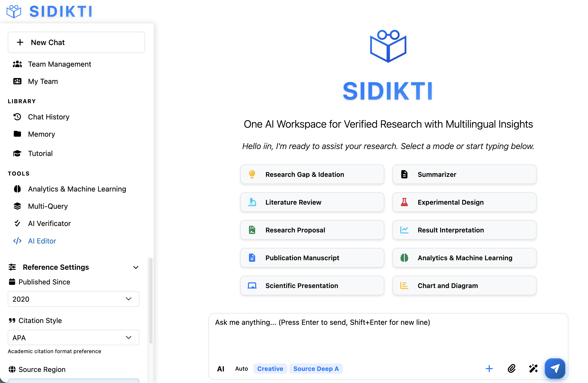Open the Citation Style APA dropdown
This screenshot has width=588, height=383.
click(74, 337)
